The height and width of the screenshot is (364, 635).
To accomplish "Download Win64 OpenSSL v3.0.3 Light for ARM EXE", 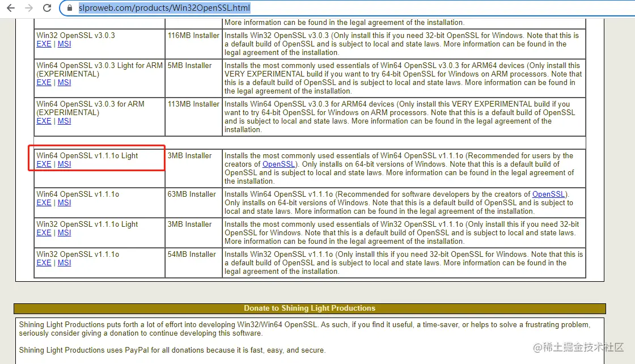I will 44,82.
